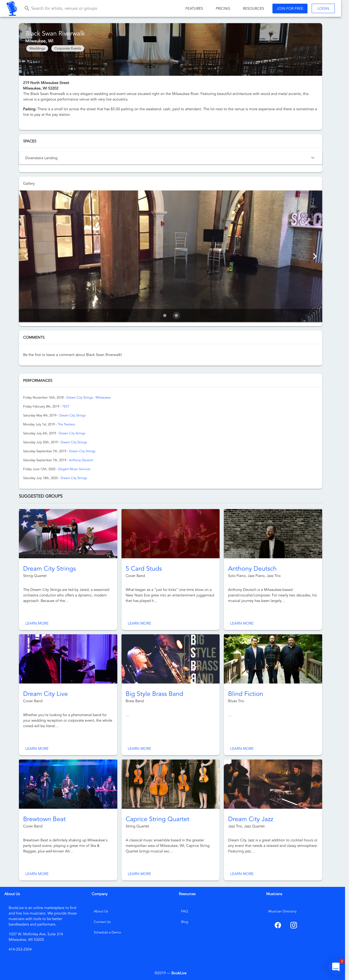
Task: Open the Saturday May 4th, 2019 Dream City Strings link
Action: click(x=72, y=415)
